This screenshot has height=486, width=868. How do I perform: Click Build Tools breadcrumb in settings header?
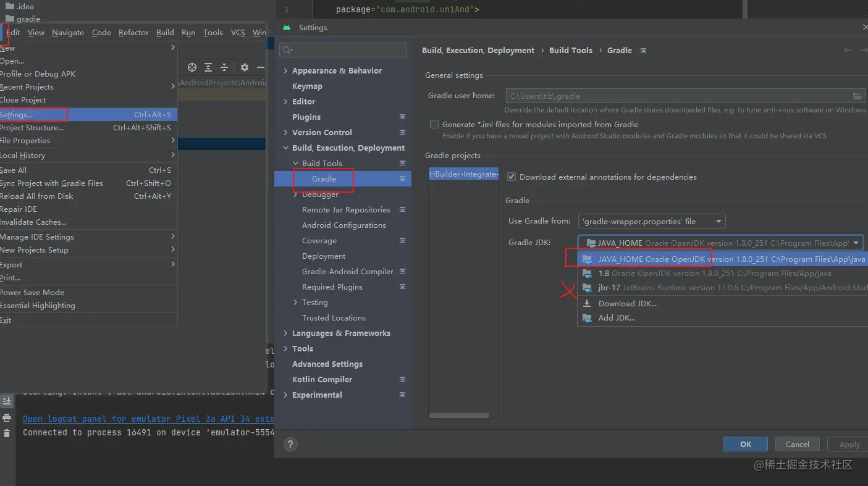[x=571, y=51]
